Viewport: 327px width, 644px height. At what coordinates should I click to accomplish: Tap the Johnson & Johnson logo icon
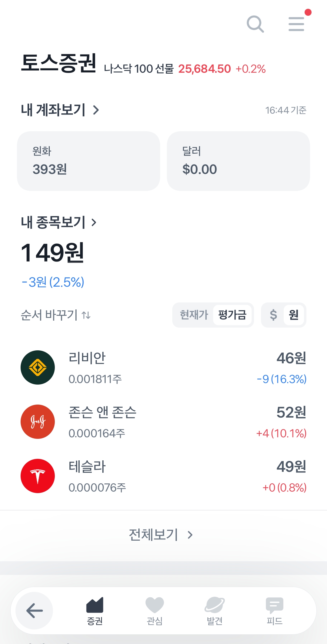coord(38,422)
